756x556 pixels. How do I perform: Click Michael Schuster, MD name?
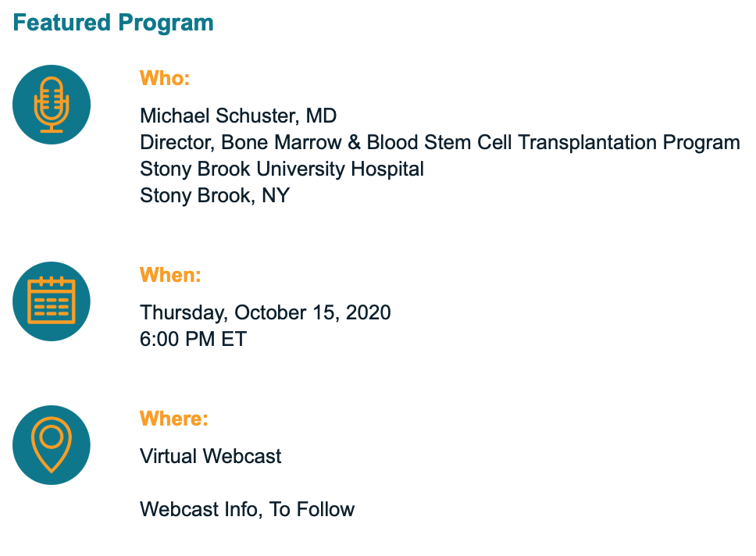coord(238,116)
